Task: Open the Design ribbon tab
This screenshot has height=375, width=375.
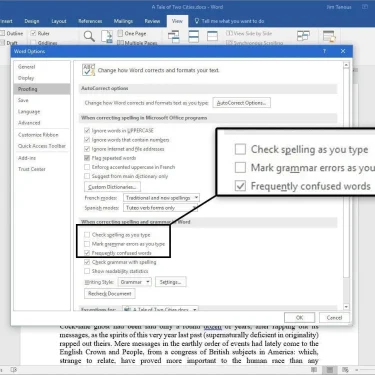Action: pos(32,21)
